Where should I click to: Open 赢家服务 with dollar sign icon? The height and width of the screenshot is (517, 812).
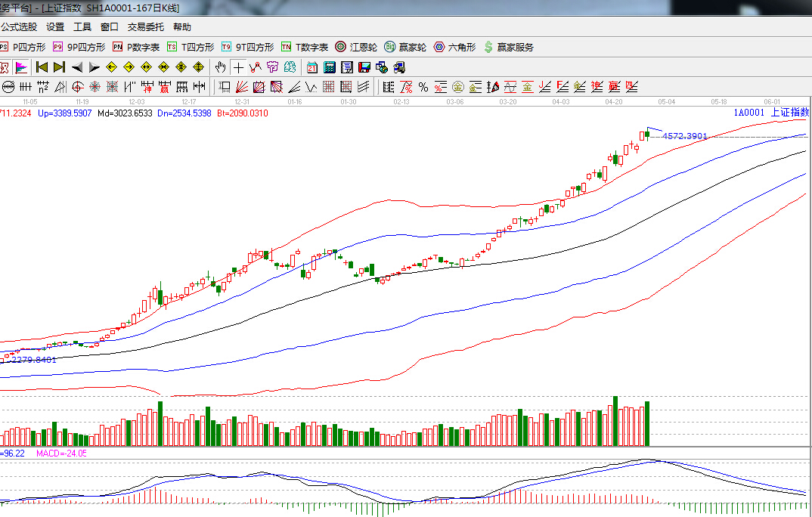coord(509,47)
